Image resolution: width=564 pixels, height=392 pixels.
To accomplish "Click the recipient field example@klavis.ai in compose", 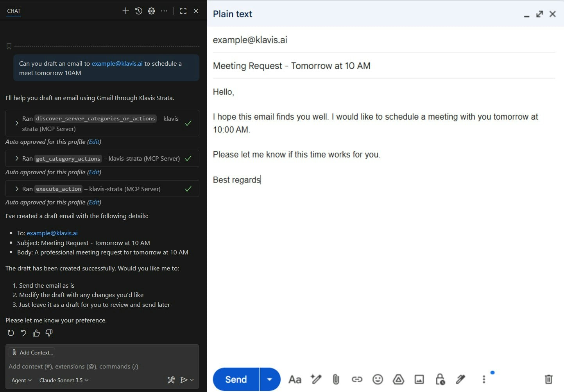I will 384,40.
